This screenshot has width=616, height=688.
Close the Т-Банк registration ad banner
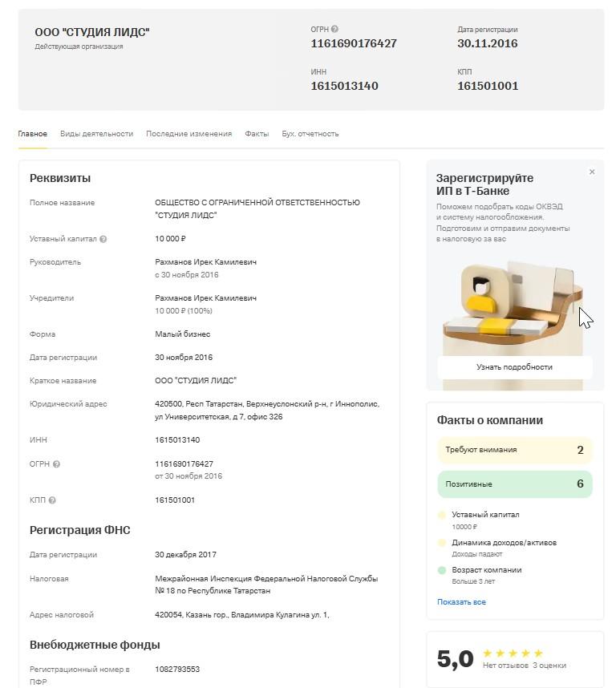click(592, 172)
